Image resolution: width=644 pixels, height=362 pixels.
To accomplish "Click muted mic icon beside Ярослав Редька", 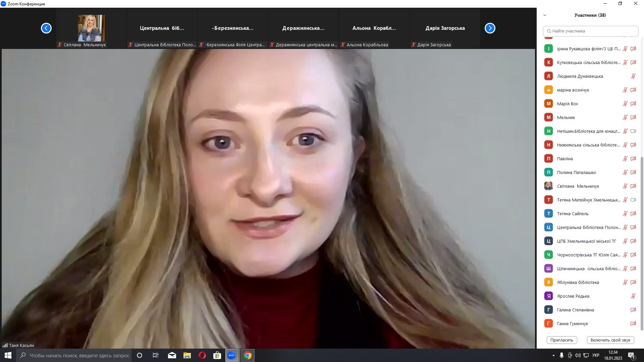I will [x=633, y=296].
